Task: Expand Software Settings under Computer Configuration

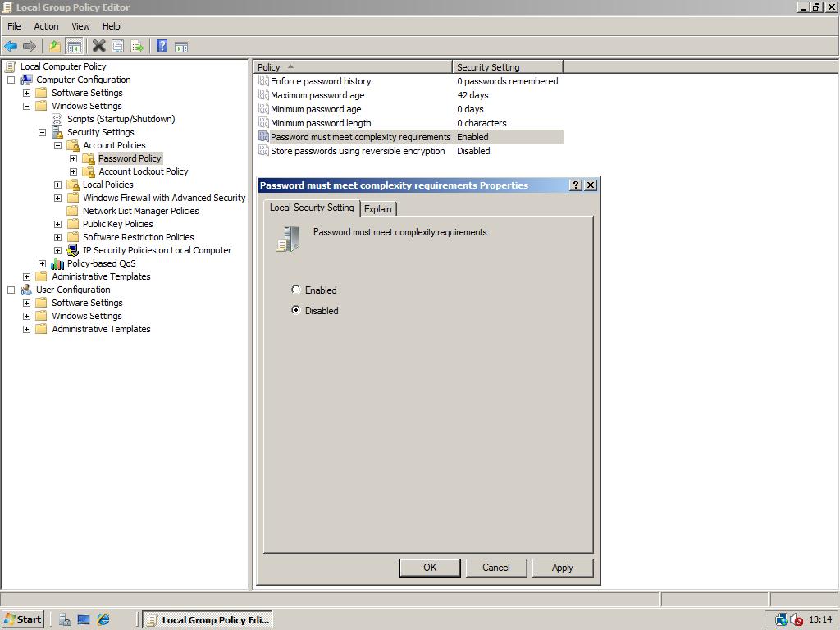Action: (26, 93)
